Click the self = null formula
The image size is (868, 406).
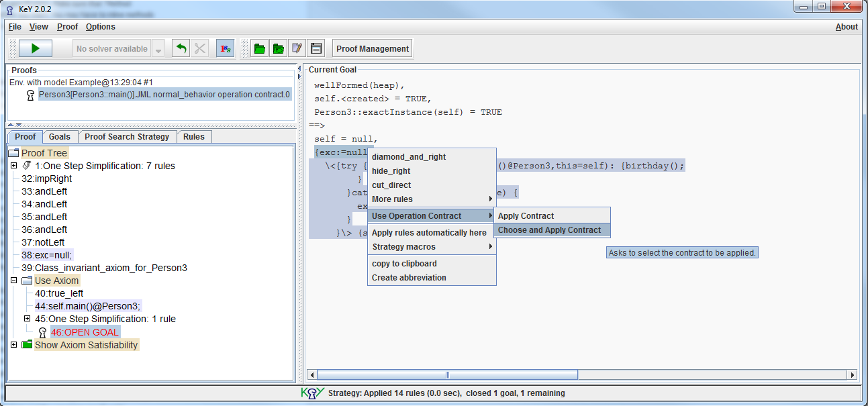coord(344,139)
